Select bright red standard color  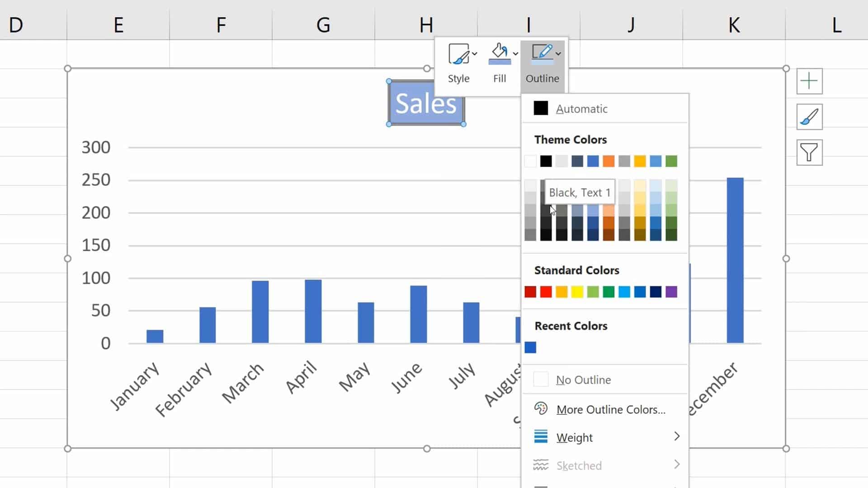coord(546,292)
